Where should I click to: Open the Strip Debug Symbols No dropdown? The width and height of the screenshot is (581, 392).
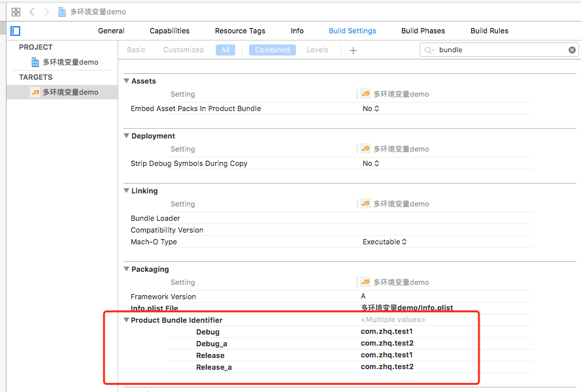371,163
